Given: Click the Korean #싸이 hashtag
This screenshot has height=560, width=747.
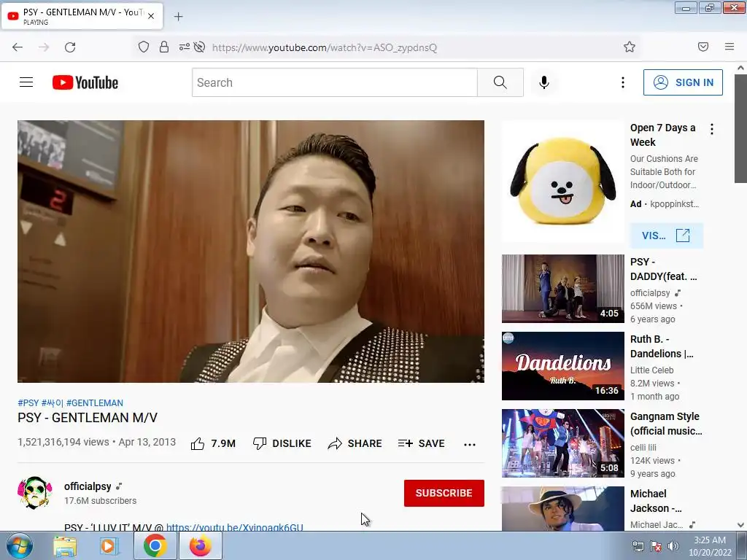Looking at the screenshot, I should [x=53, y=402].
